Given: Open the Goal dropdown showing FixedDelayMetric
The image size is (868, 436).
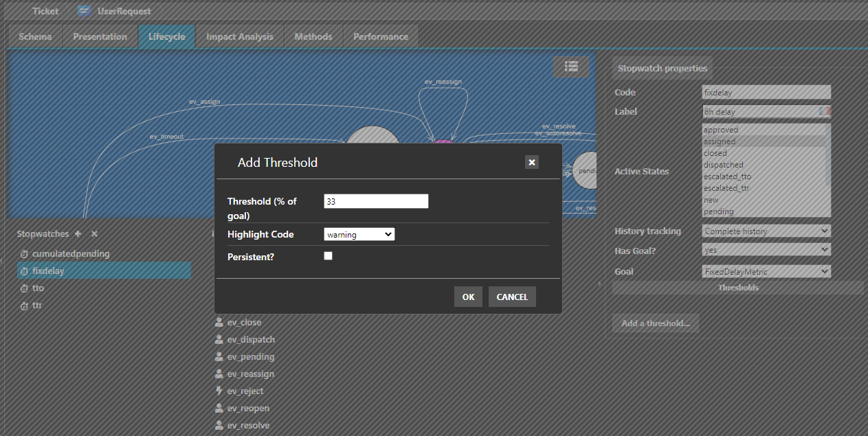Looking at the screenshot, I should click(x=766, y=272).
